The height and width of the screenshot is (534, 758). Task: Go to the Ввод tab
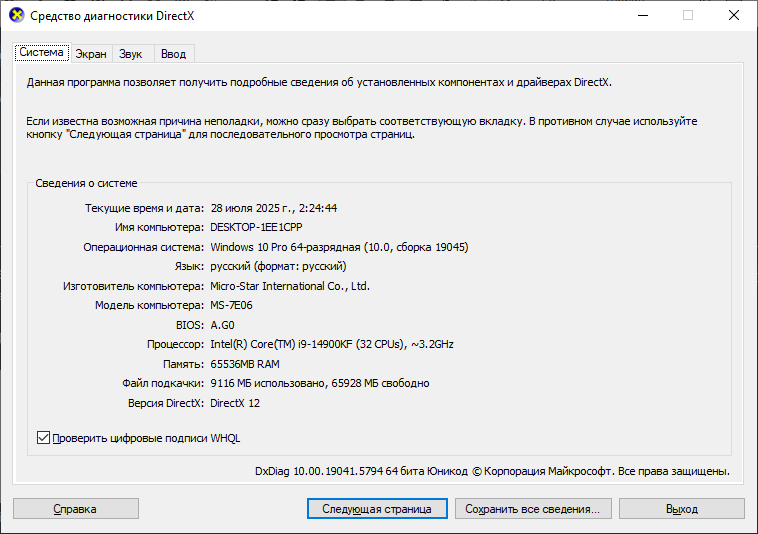(173, 54)
